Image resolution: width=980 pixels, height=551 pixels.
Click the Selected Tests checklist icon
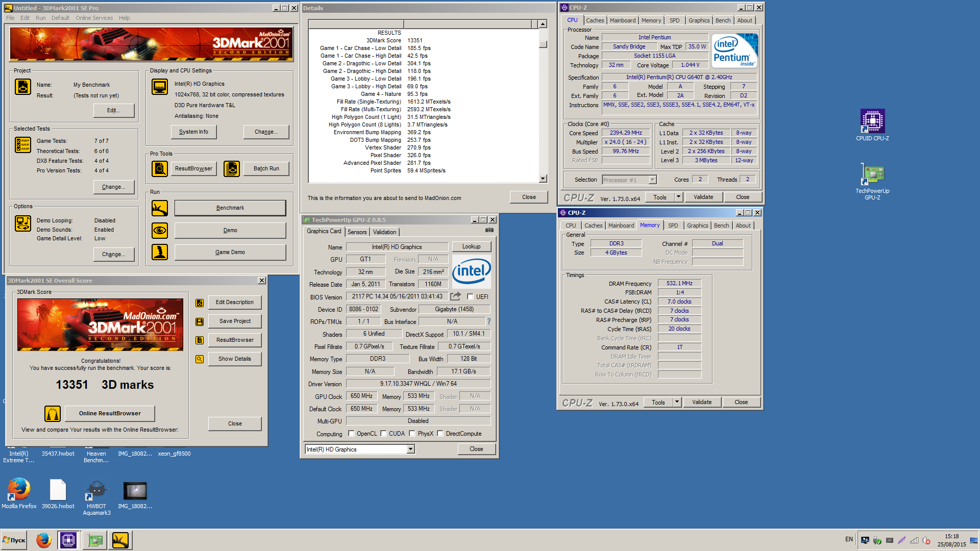click(23, 145)
